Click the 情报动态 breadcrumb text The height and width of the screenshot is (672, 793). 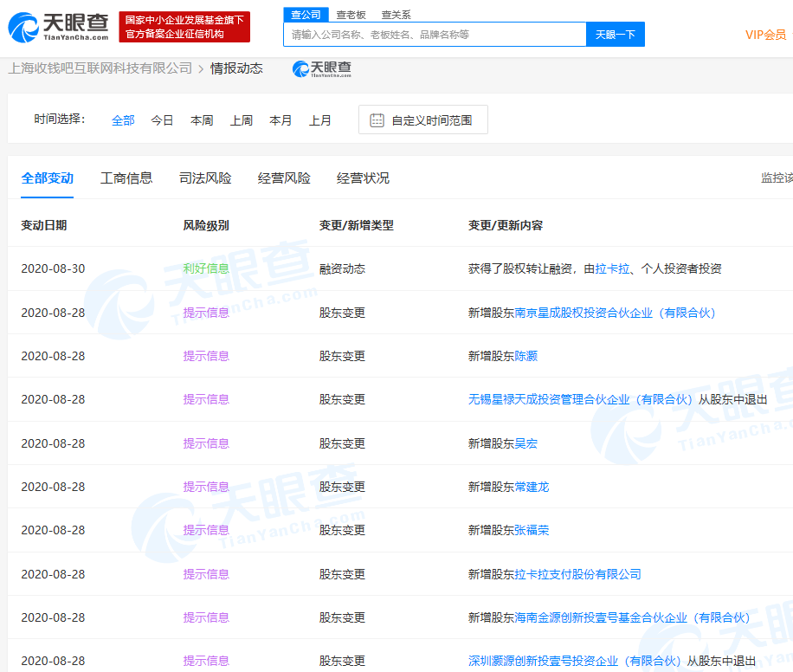point(236,68)
